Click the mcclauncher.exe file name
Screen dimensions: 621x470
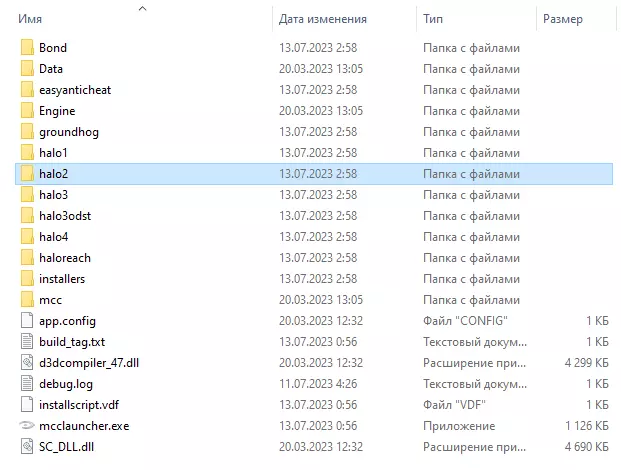pos(84,426)
